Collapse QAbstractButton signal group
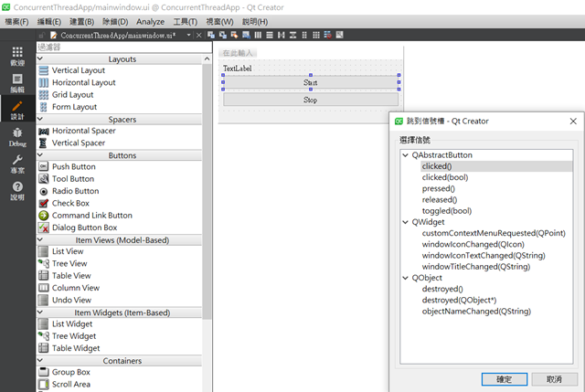The image size is (585, 392). pyautogui.click(x=406, y=155)
